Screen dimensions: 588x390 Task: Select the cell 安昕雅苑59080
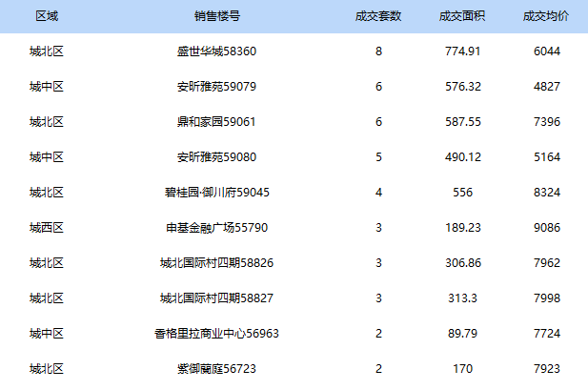216,157
